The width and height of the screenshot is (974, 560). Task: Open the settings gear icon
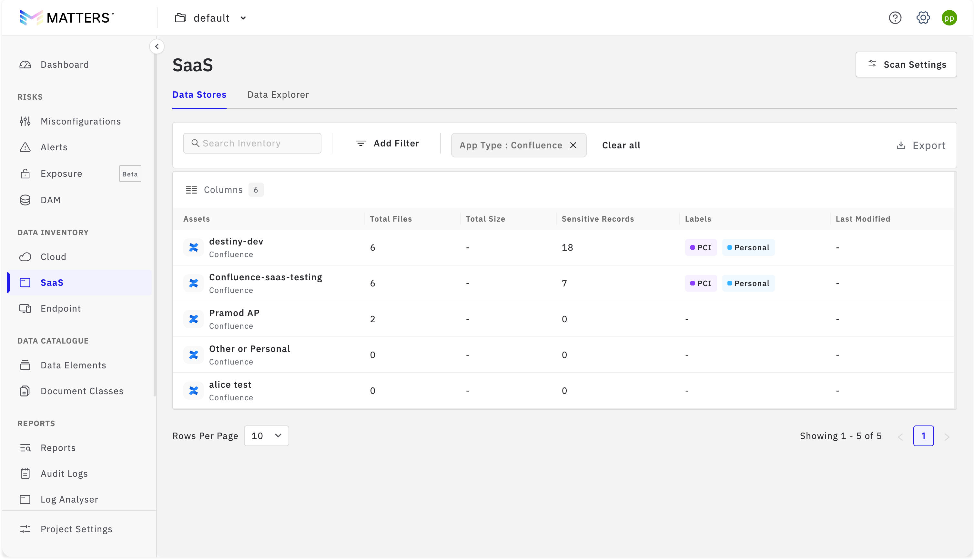tap(923, 18)
